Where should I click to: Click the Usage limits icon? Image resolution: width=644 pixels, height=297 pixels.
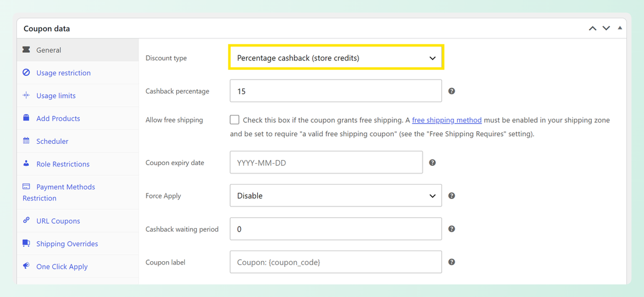(x=26, y=95)
